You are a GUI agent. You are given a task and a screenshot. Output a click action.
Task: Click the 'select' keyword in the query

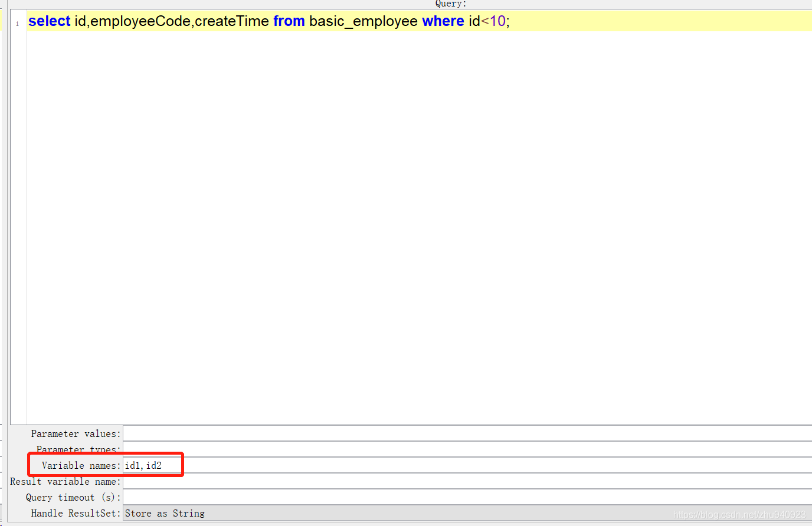pyautogui.click(x=50, y=21)
